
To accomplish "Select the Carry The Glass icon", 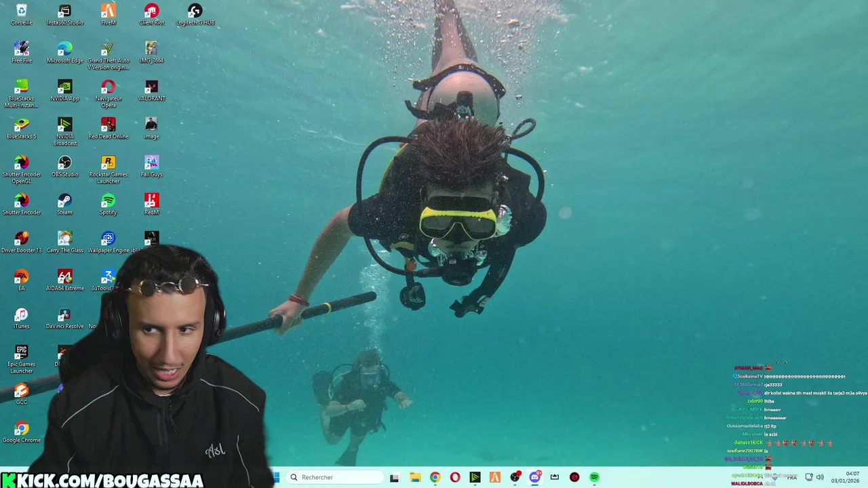I will pyautogui.click(x=65, y=243).
